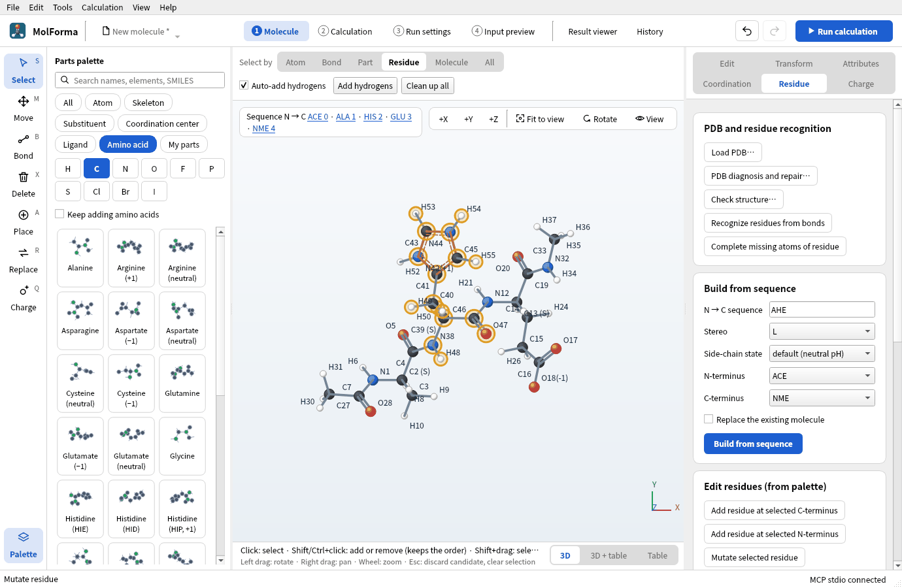Choose the Histidine (HIE) card
Viewport: 902px width, 588px height.
[80, 508]
